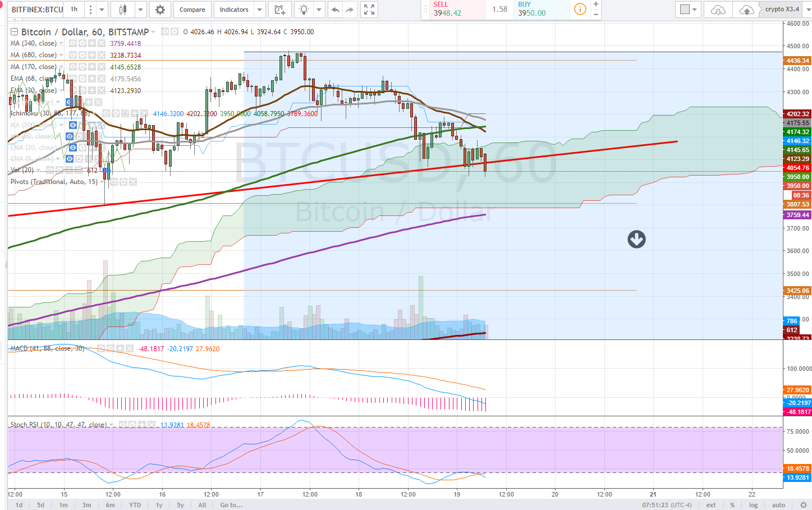This screenshot has width=812, height=510.
Task: Open symbol settings gear next to the BITSTAMP title
Action: click(x=175, y=32)
